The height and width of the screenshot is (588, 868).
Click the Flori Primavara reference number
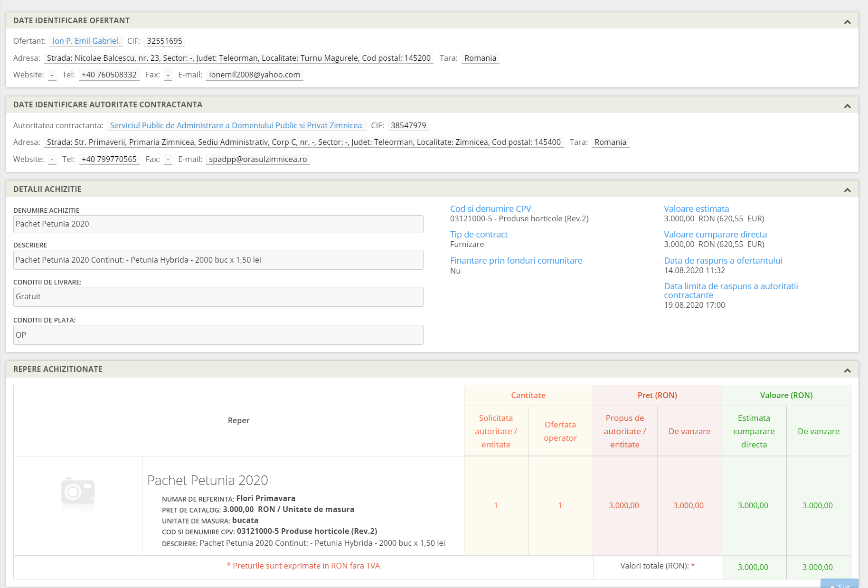[266, 498]
